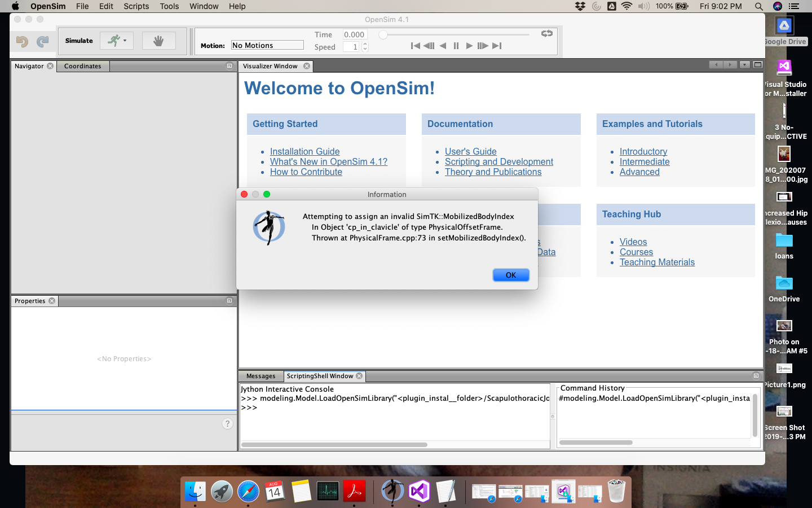Click OK in the Information dialog

511,275
